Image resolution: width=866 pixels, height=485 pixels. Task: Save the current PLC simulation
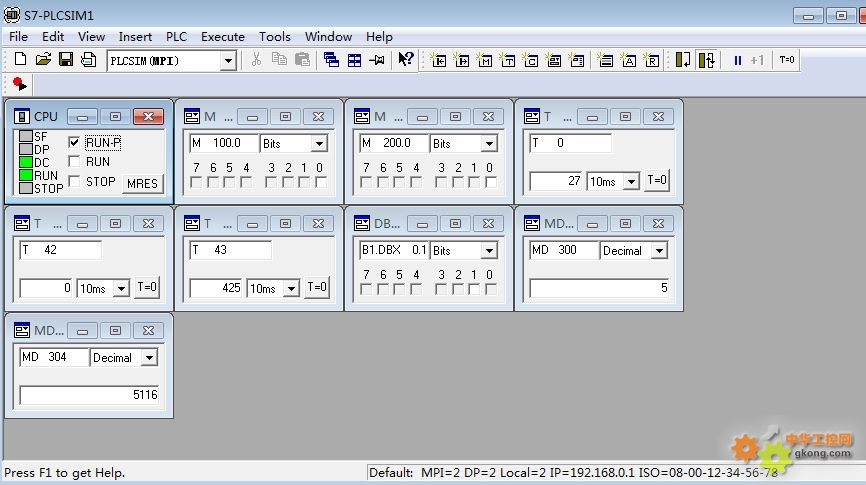pyautogui.click(x=66, y=60)
